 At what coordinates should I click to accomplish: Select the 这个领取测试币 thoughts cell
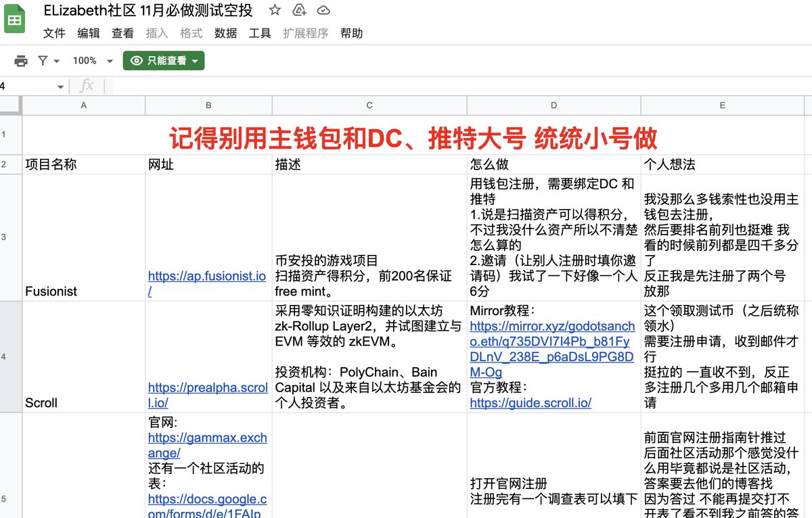[x=722, y=356]
